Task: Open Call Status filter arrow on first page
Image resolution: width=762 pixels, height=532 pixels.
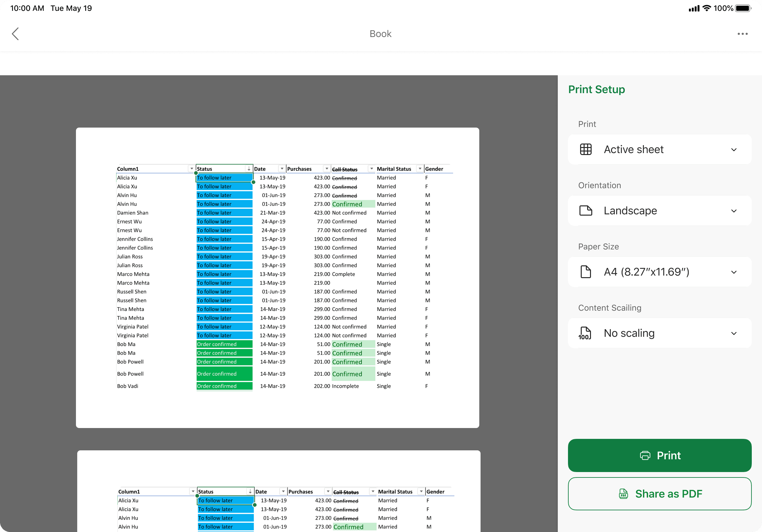Action: click(372, 169)
